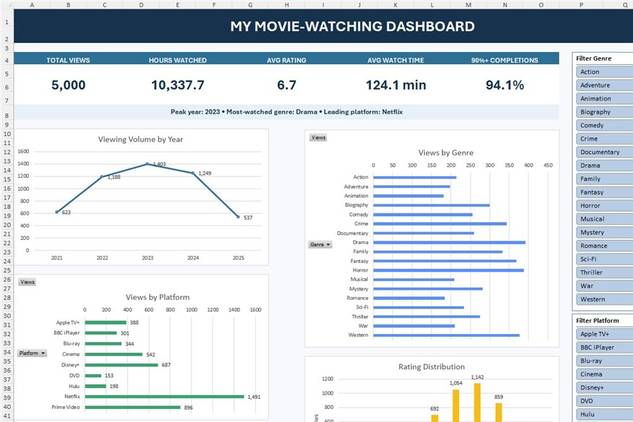Click the 5,000 total views value
The height and width of the screenshot is (422, 633).
point(68,85)
